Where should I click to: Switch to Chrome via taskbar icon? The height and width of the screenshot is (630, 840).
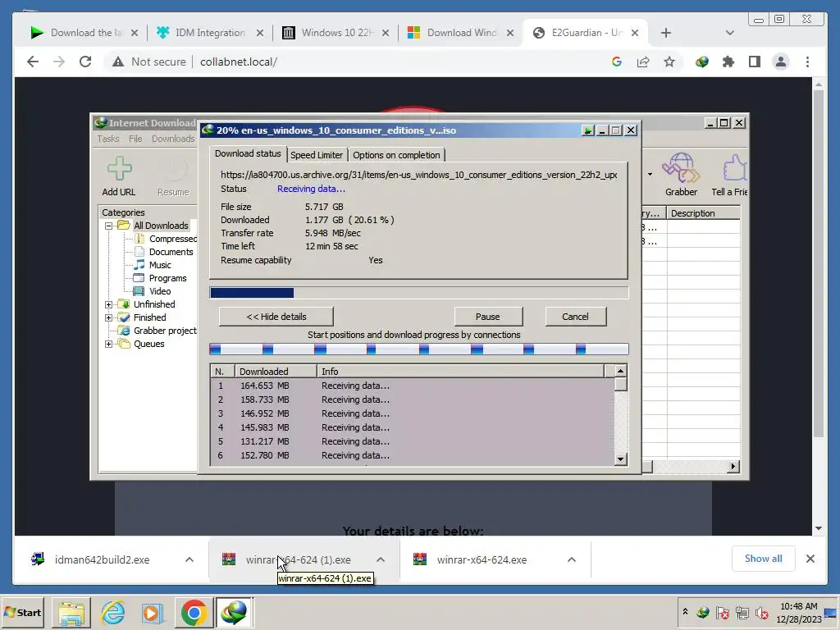(194, 612)
